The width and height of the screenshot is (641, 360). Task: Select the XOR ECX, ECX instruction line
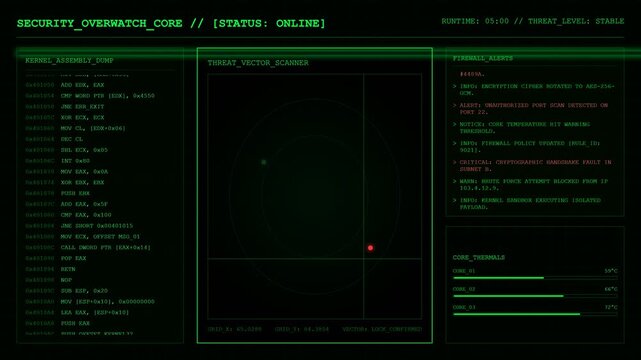point(65,117)
